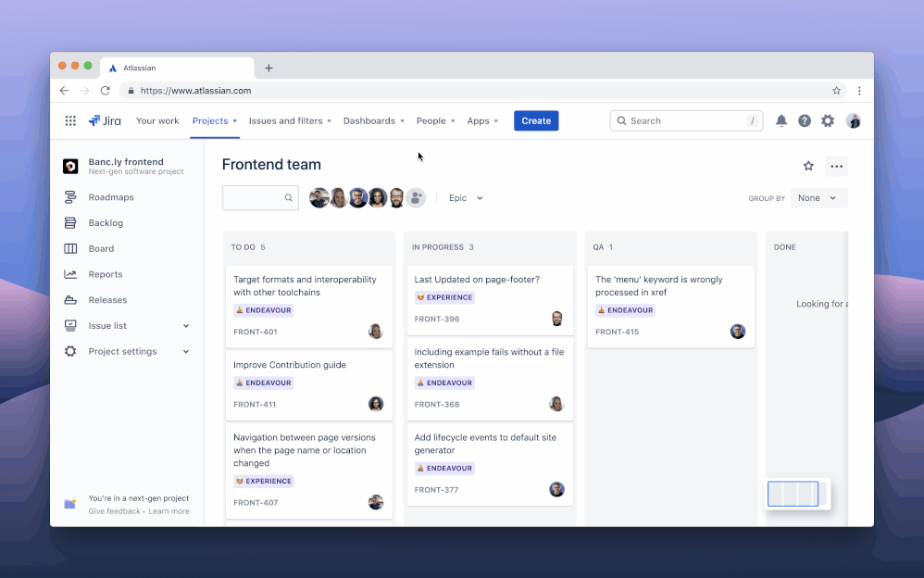Viewport: 924px width, 578px height.
Task: Click the Learn more link
Action: (x=169, y=511)
